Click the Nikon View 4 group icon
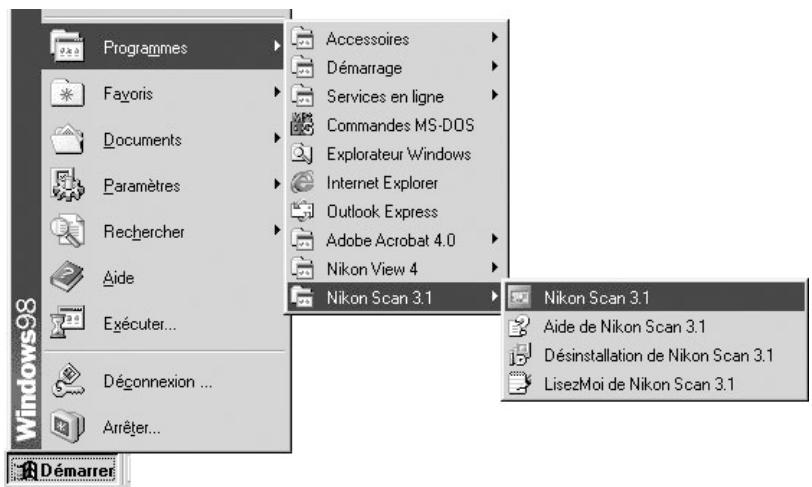This screenshot has width=812, height=487. [302, 269]
